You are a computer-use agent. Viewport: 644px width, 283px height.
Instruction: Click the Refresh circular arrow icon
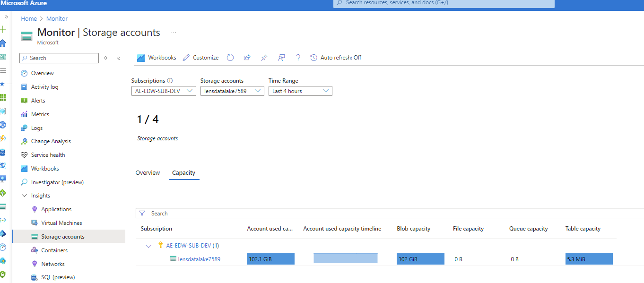pos(230,58)
